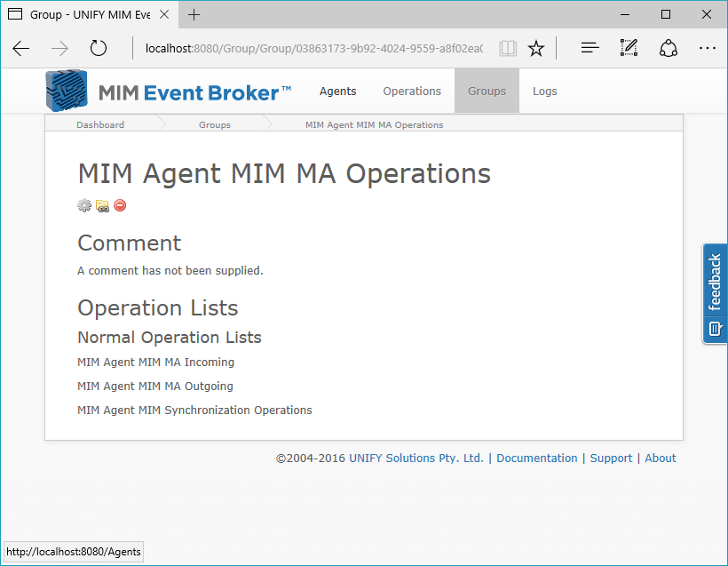
Task: Go to Groups breadcrumb
Action: coord(215,125)
